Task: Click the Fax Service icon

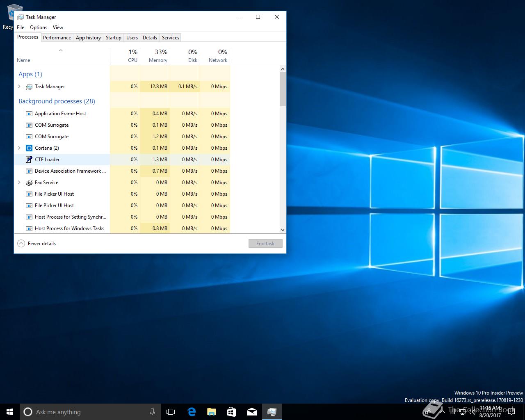Action: (x=29, y=183)
